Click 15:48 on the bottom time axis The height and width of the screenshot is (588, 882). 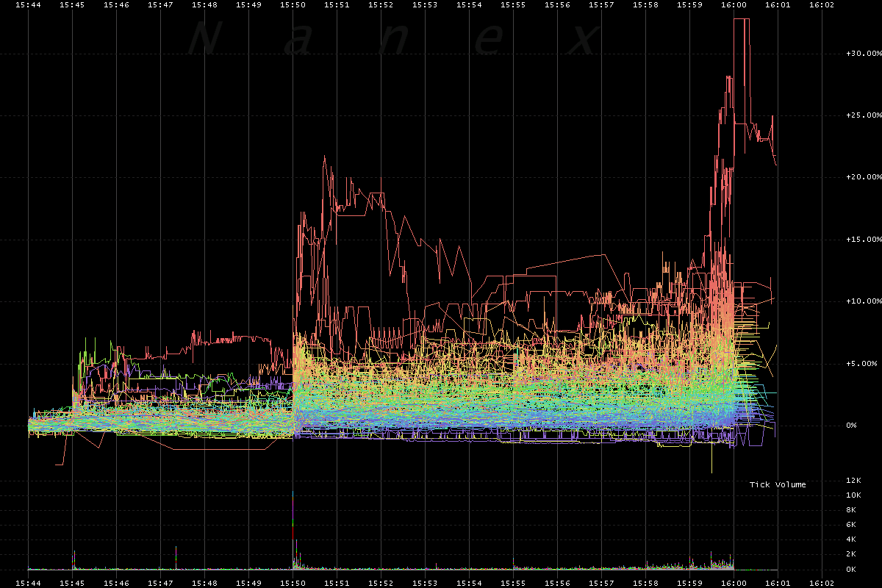click(204, 583)
